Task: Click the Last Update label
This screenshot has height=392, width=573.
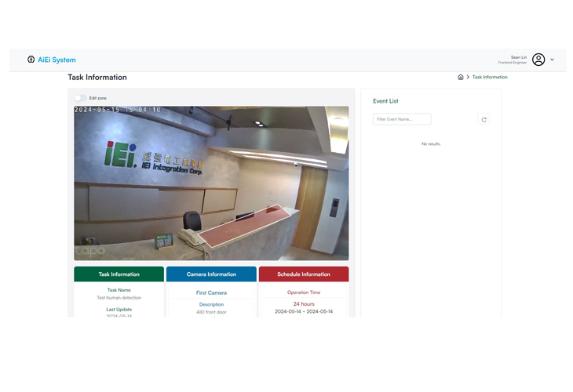Action: coord(119,309)
